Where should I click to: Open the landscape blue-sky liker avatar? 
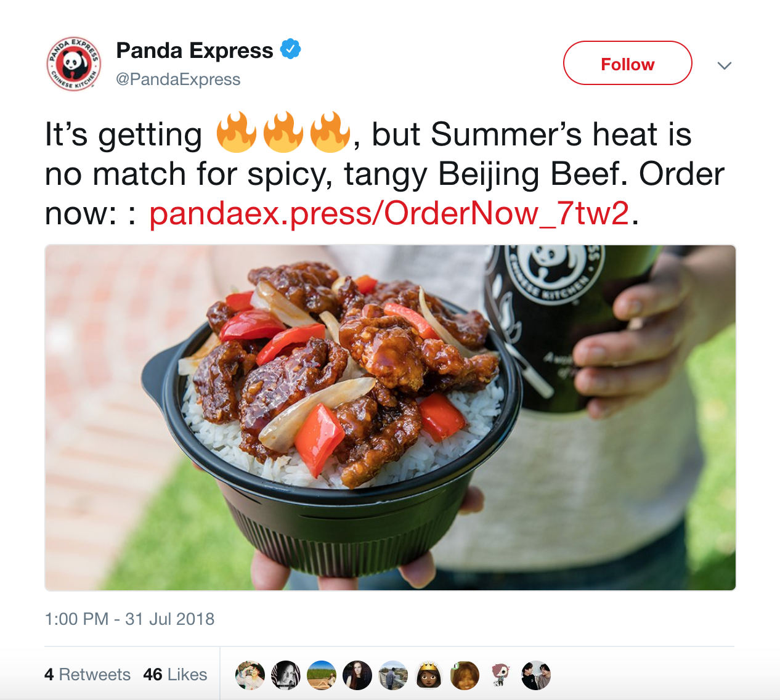[x=322, y=675]
